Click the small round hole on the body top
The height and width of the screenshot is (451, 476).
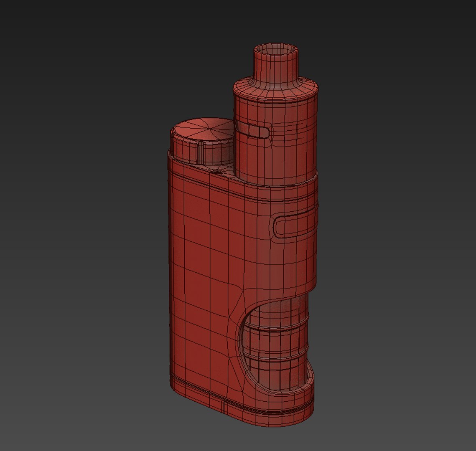[217, 172]
